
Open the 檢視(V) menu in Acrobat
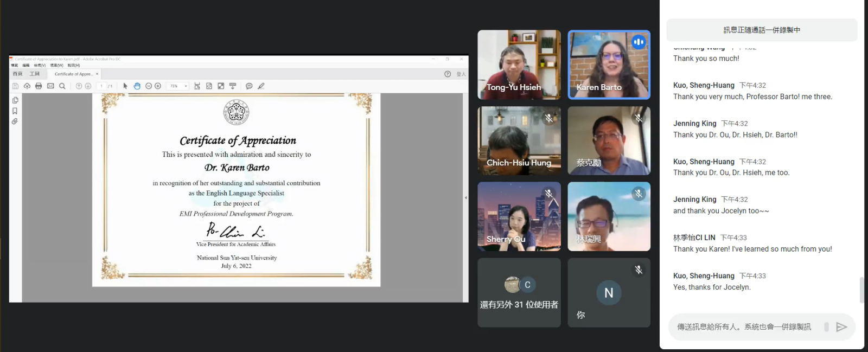tap(40, 66)
